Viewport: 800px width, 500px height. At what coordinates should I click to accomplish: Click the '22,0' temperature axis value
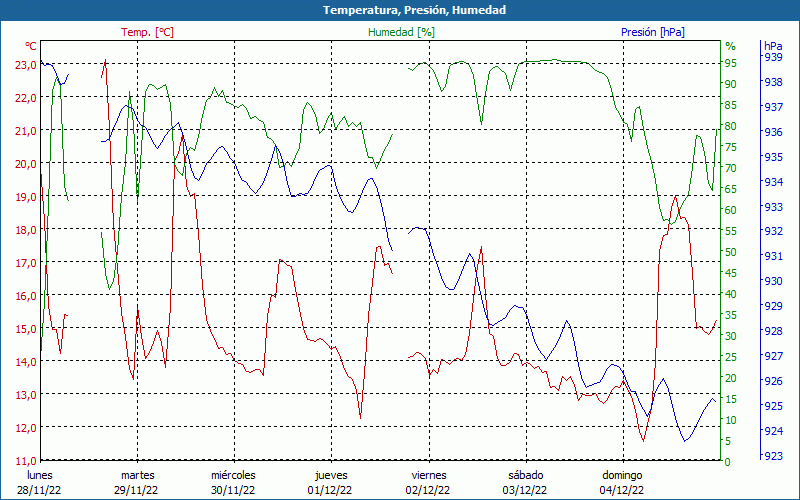tap(27, 98)
